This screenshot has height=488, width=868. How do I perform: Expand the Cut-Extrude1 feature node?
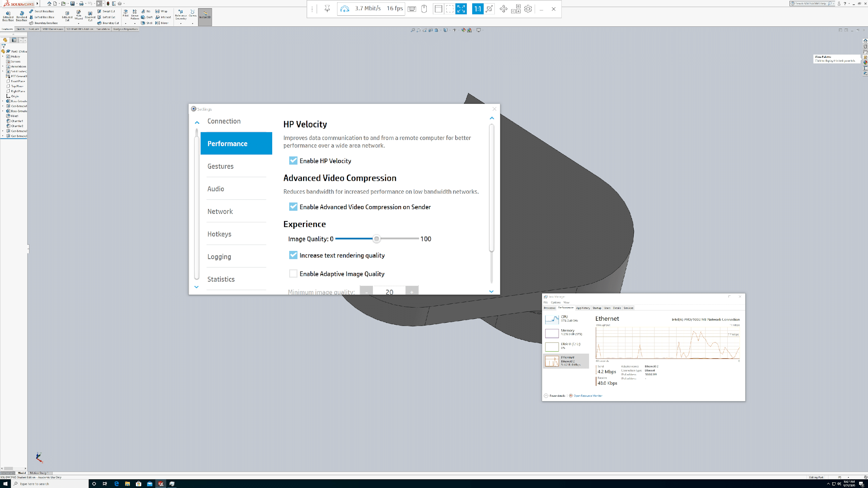(3, 106)
